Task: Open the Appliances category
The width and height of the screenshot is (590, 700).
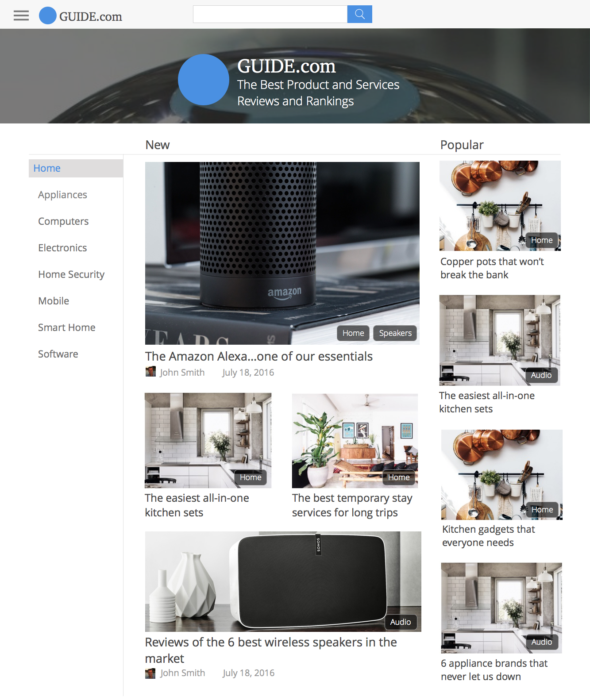Action: [62, 195]
